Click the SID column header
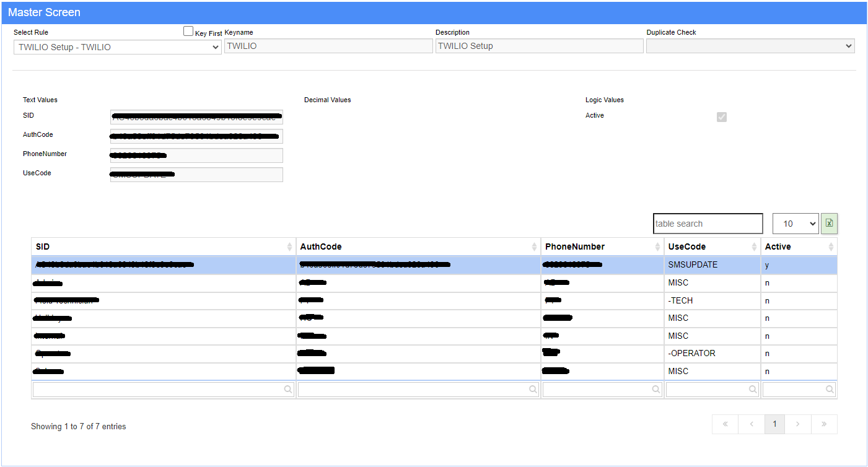This screenshot has width=868, height=467. 164,247
